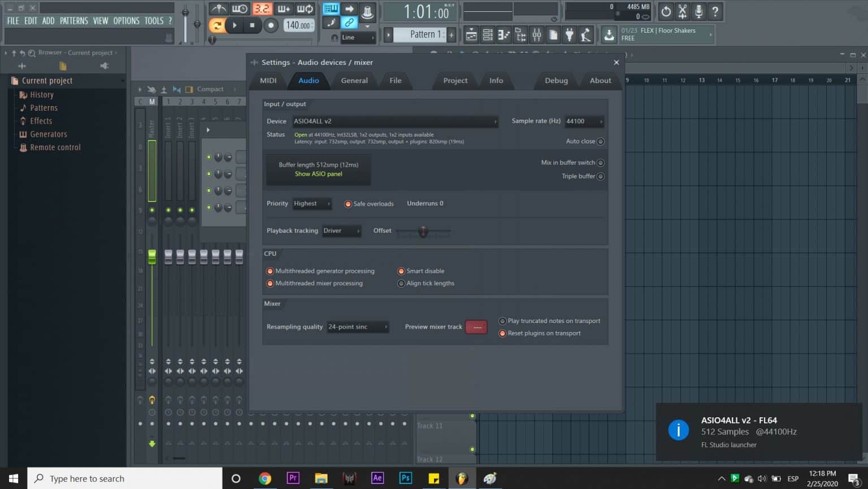The height and width of the screenshot is (489, 868).
Task: Open the Plugin picker icon
Action: point(569,34)
